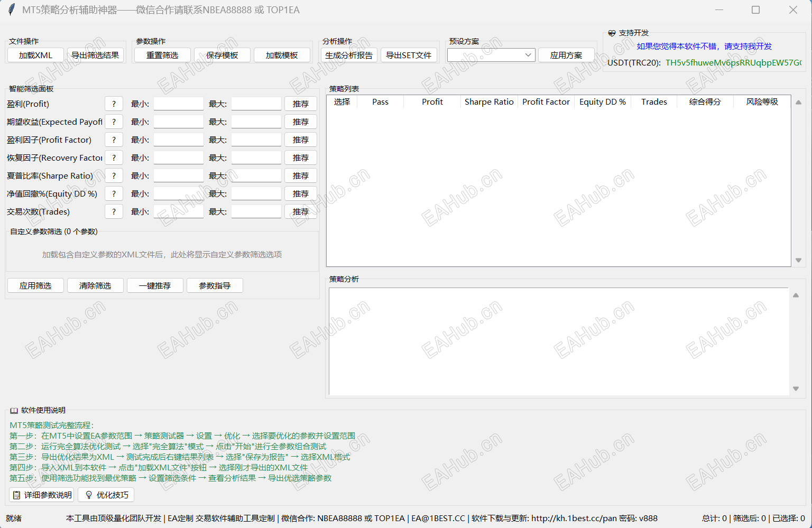The width and height of the screenshot is (812, 528).
Task: Click 推荐 for Sharpe Ratio row
Action: coord(301,176)
